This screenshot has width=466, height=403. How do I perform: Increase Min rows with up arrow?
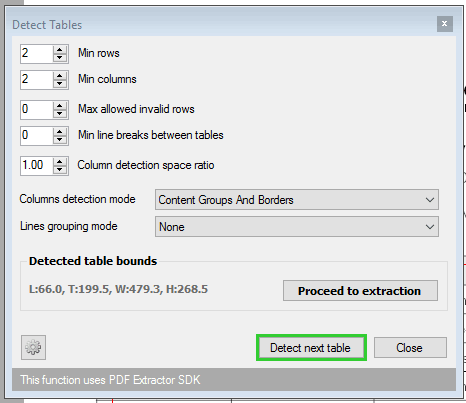60,50
